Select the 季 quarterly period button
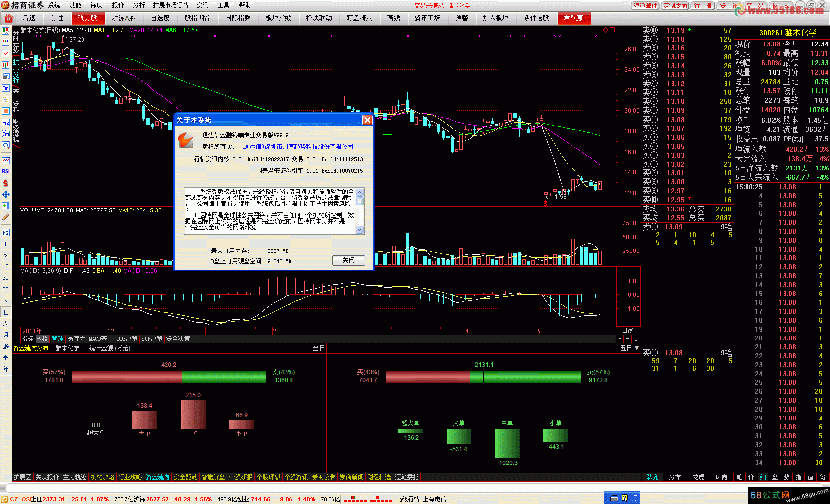830x504 pixels. 6,358
